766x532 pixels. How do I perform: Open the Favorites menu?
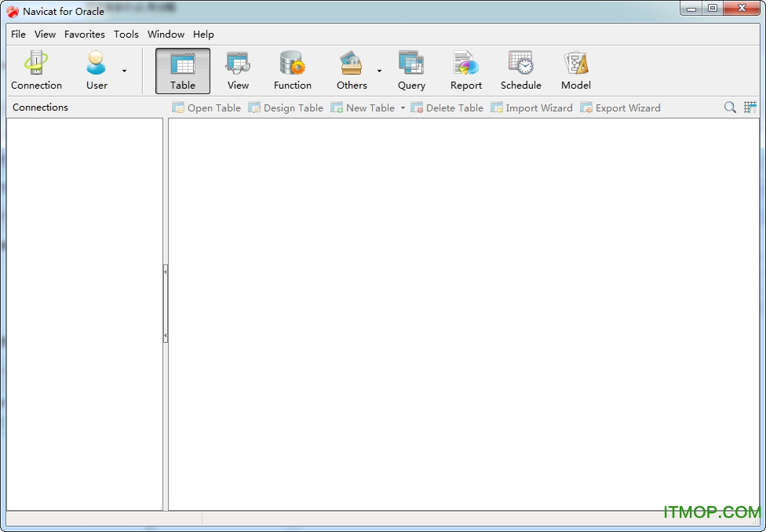pos(85,35)
